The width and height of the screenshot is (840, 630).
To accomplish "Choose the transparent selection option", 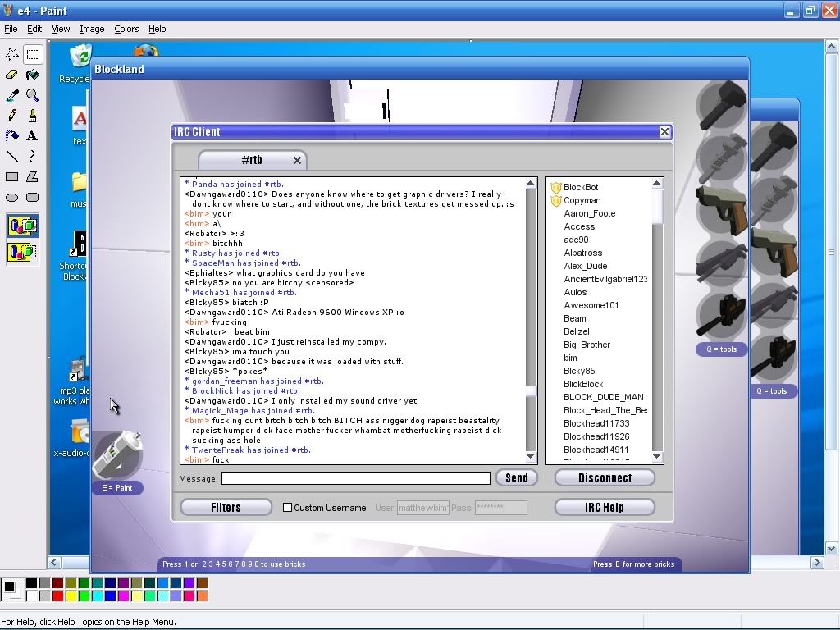I will 22,251.
